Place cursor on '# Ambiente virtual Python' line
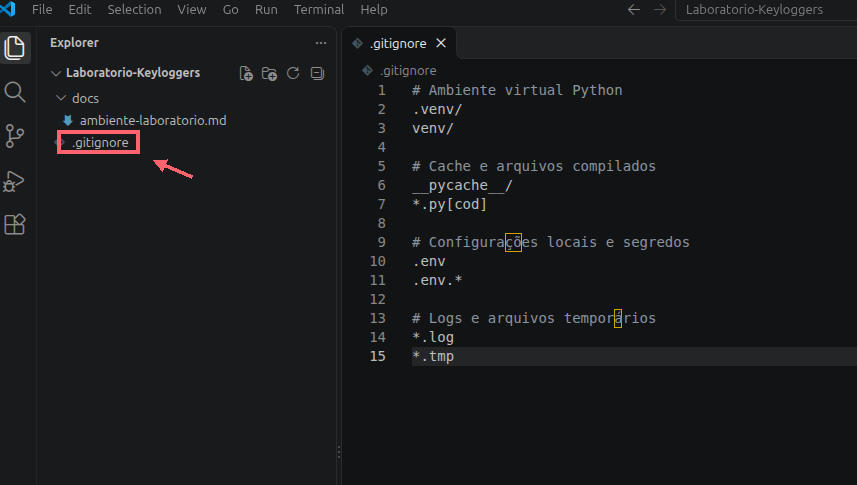The image size is (857, 485). 517,90
